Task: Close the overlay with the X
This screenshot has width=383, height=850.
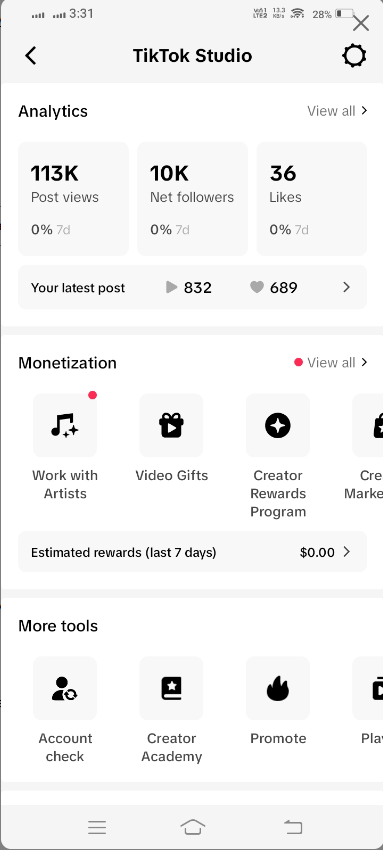Action: pyautogui.click(x=361, y=23)
